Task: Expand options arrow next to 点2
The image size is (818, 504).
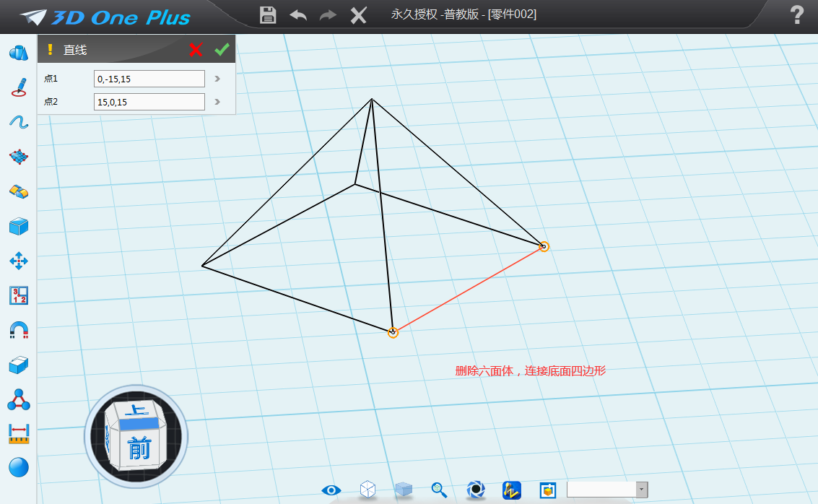Action: point(217,102)
